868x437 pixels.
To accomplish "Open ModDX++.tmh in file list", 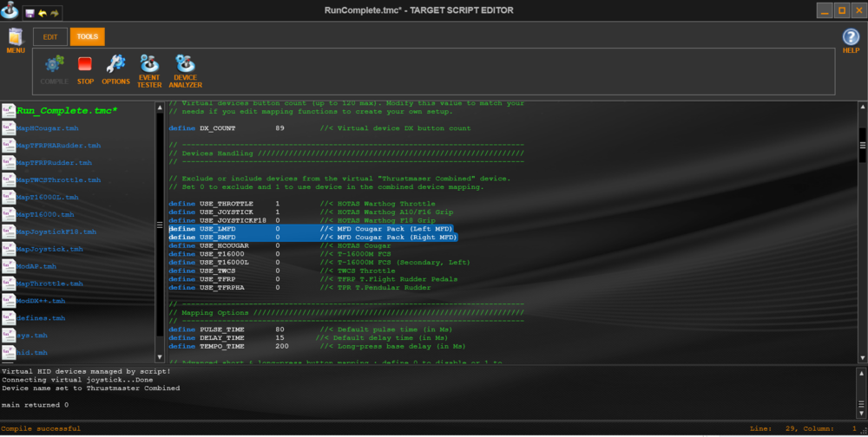I will click(x=41, y=301).
